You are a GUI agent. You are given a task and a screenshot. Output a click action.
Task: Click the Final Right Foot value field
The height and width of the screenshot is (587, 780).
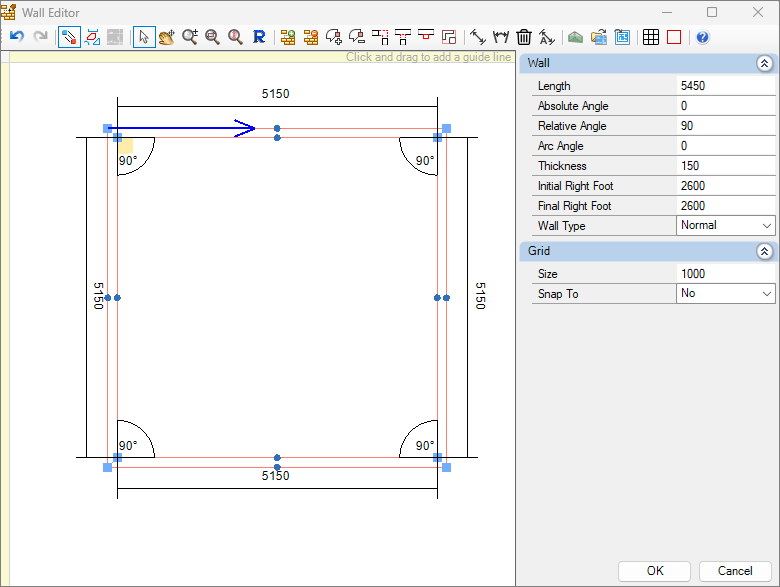(x=725, y=205)
